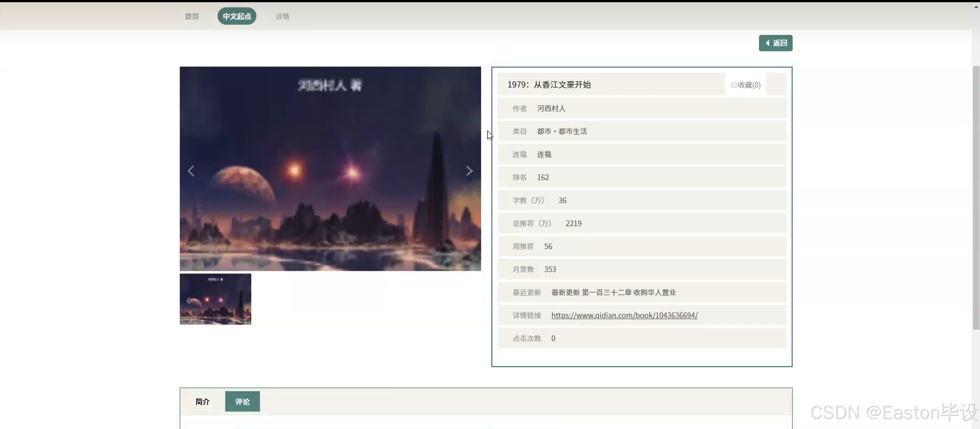The width and height of the screenshot is (980, 429).
Task: Click the 最近更新 label
Action: [x=526, y=292]
